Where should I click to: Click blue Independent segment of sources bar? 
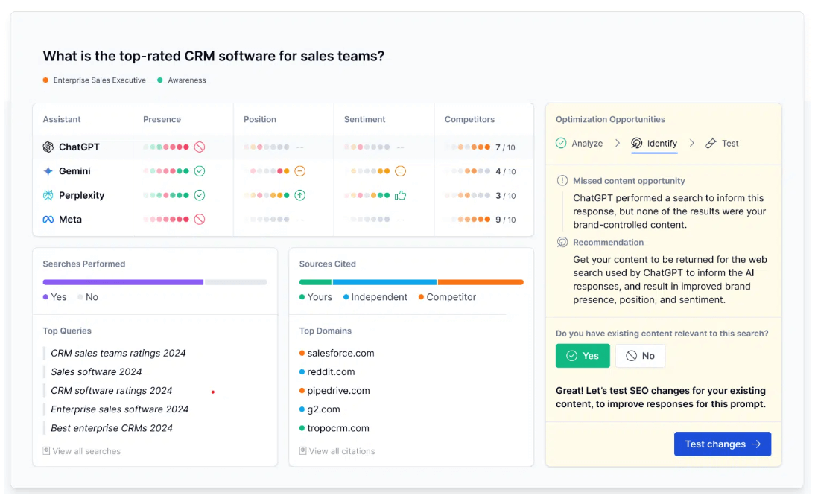tap(384, 282)
